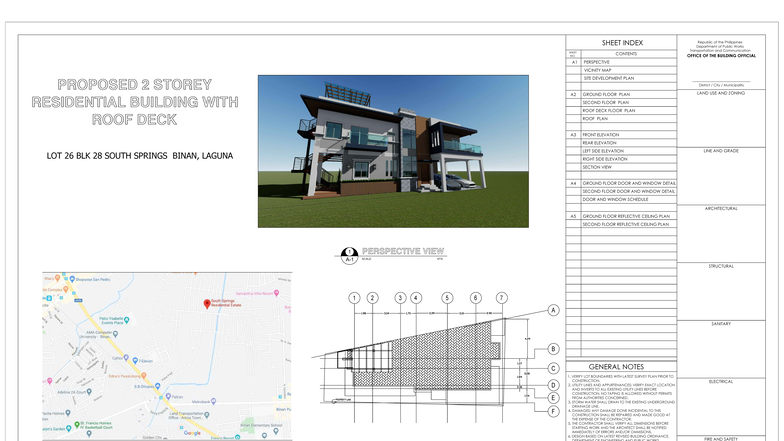Click the "ROOF DECK FLOOR PLAN" index row
784x441 pixels.
622,110
